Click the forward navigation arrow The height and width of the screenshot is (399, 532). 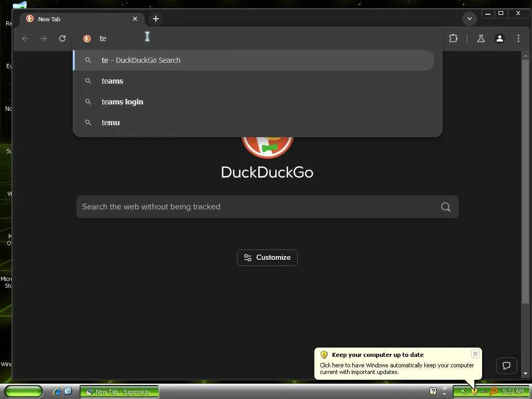coord(44,38)
